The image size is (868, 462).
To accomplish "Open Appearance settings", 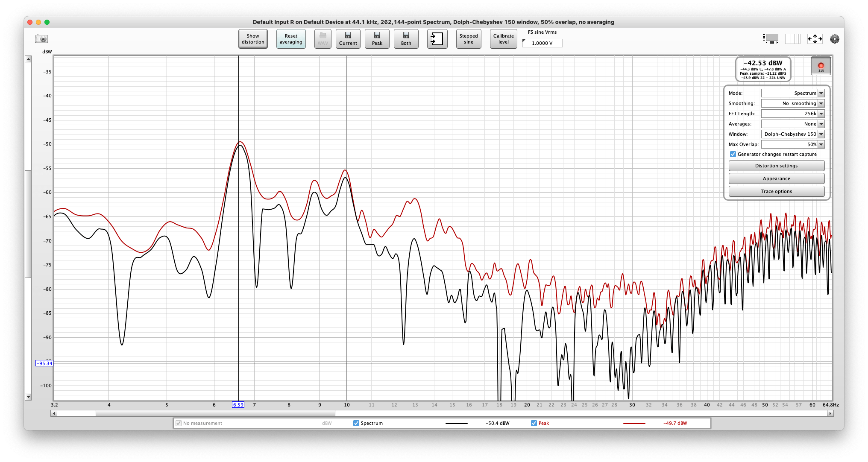I will (x=777, y=178).
